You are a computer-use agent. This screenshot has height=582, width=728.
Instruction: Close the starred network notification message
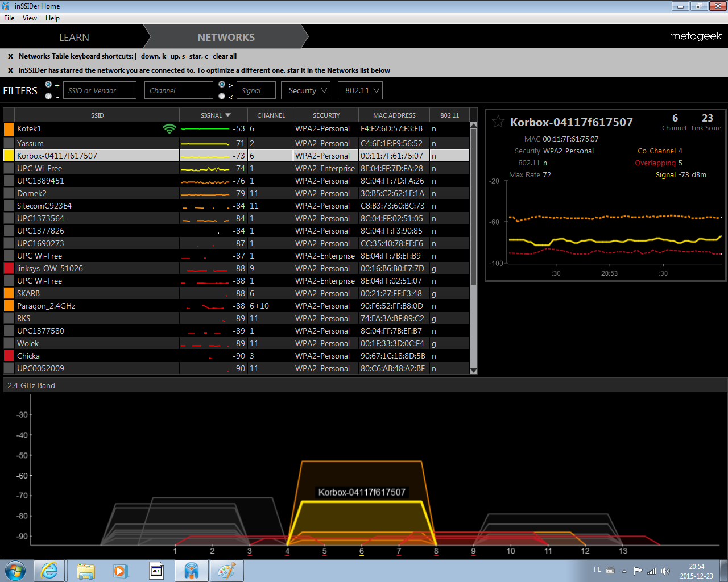pos(10,70)
